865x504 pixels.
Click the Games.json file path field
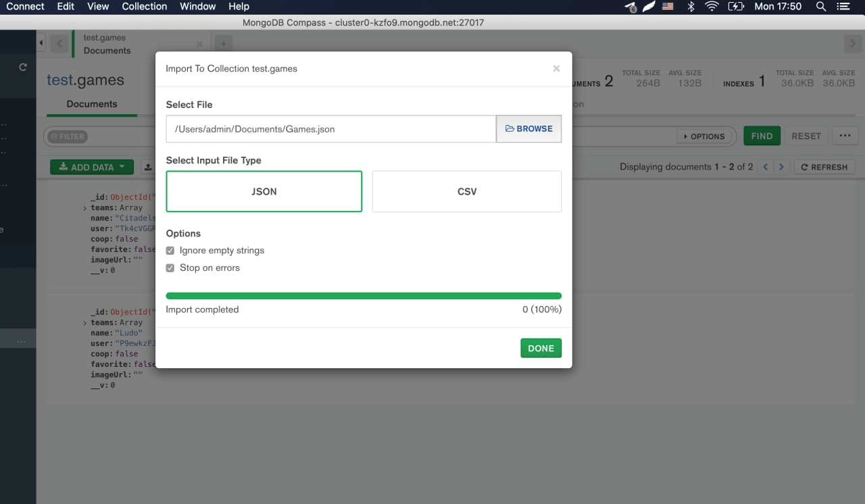point(331,128)
